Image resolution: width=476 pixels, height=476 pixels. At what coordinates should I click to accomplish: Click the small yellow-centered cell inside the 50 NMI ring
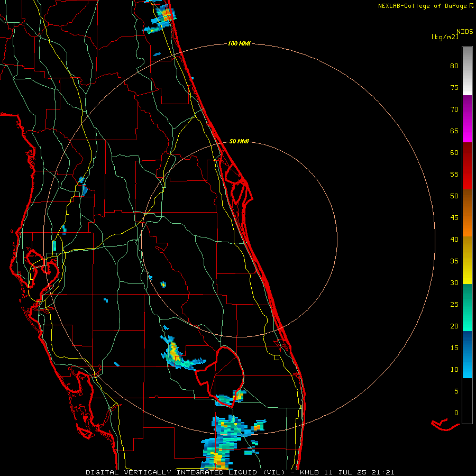point(163,285)
